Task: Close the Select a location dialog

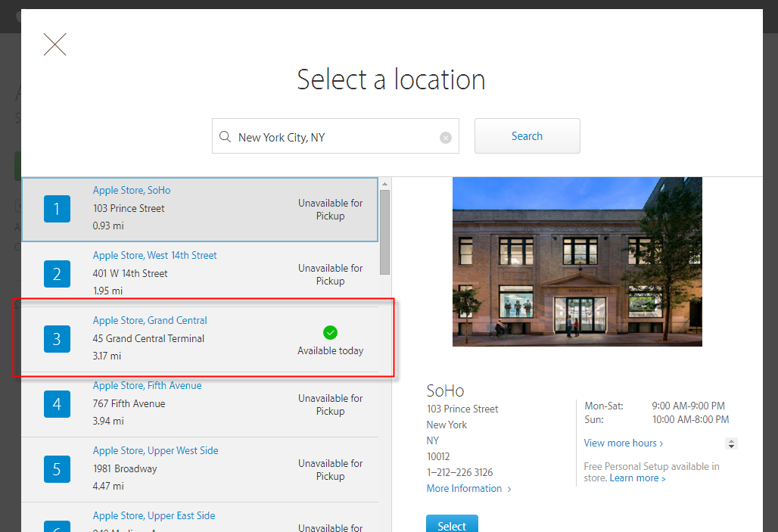Action: (x=54, y=45)
